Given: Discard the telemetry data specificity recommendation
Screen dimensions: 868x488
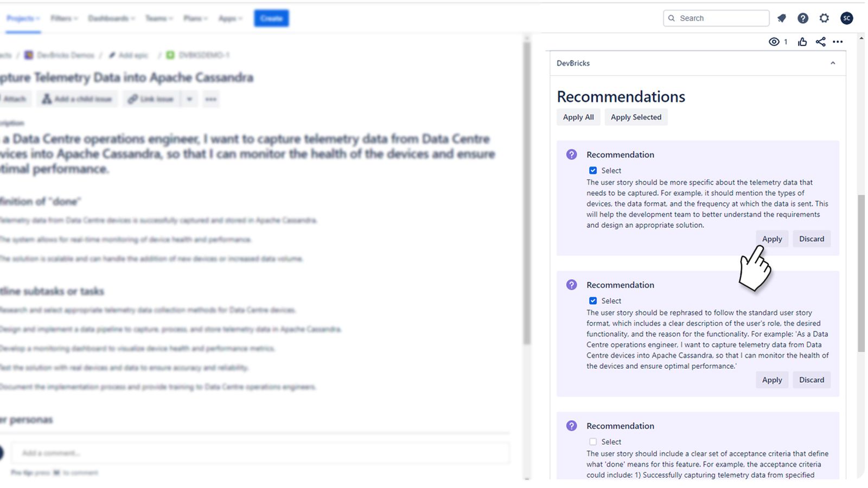Looking at the screenshot, I should [x=812, y=239].
